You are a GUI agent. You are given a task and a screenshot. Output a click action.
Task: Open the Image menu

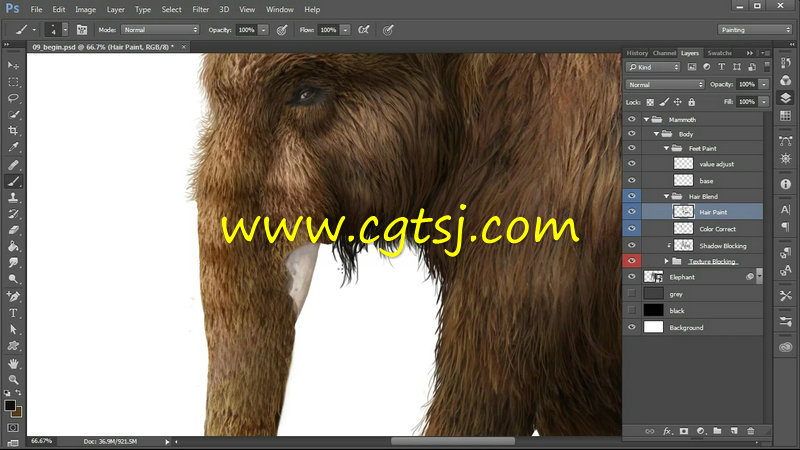(85, 9)
